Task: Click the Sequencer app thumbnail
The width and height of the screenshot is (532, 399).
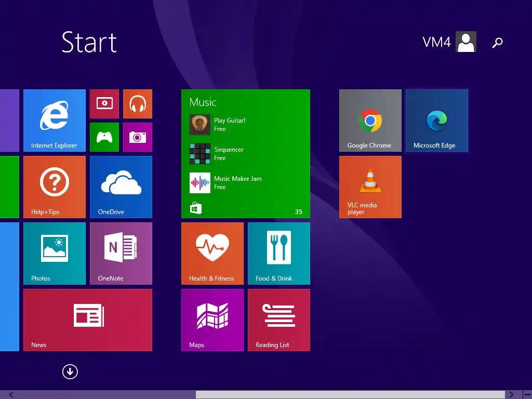Action: coord(200,154)
